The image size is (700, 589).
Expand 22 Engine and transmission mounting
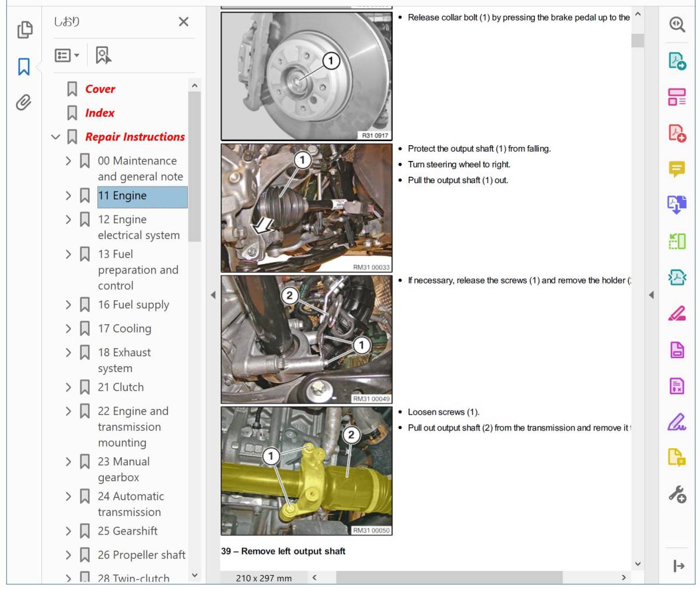point(69,411)
